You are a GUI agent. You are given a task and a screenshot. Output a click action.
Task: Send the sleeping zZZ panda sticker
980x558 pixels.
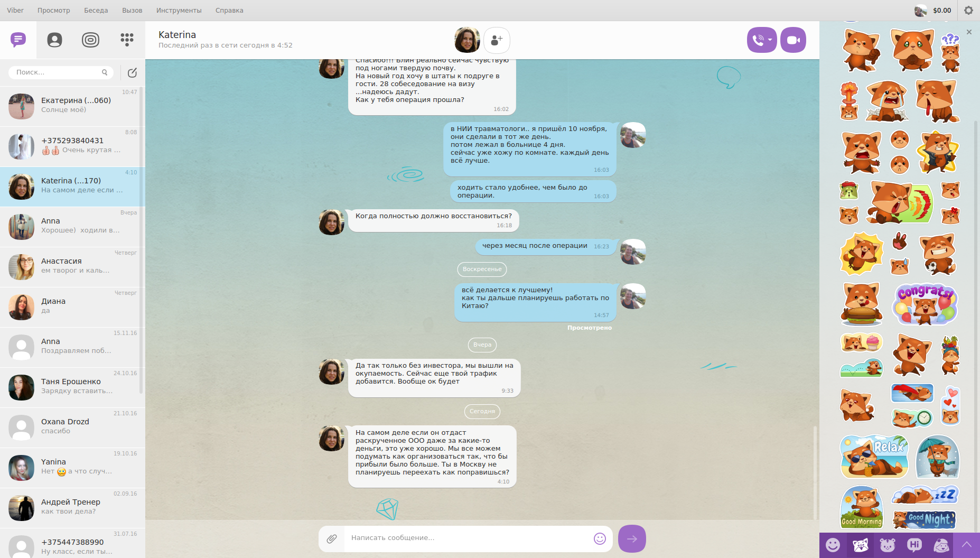coord(925,495)
